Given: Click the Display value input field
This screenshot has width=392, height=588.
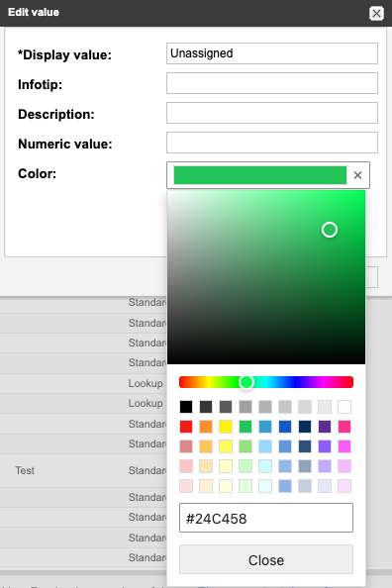Looking at the screenshot, I should (x=272, y=53).
